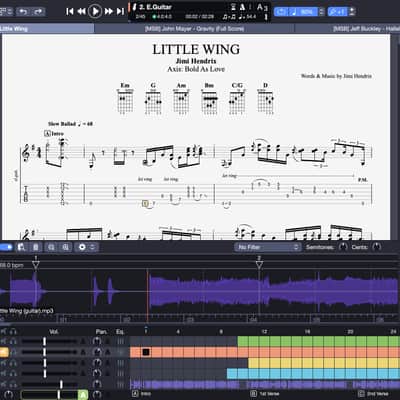
Task: Mute the green track using its speaker icon
Action: pyautogui.click(x=4, y=341)
